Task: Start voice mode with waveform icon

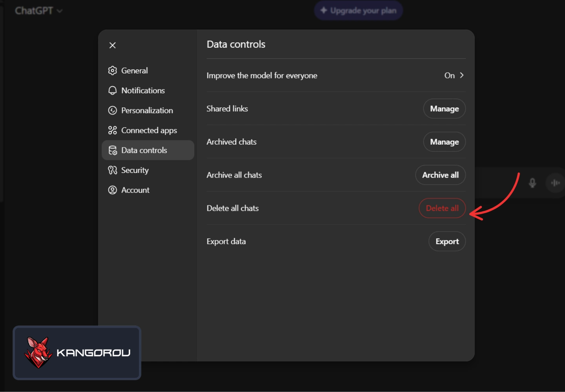Action: pyautogui.click(x=555, y=183)
